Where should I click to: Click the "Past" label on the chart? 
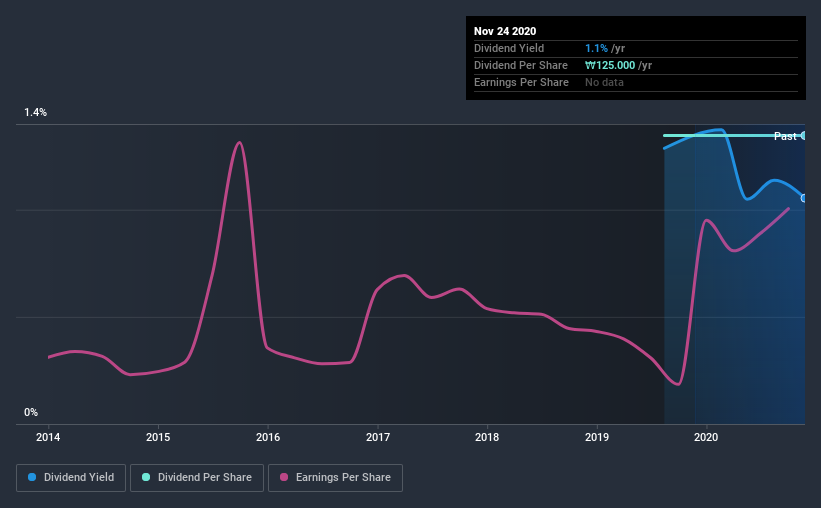(785, 136)
